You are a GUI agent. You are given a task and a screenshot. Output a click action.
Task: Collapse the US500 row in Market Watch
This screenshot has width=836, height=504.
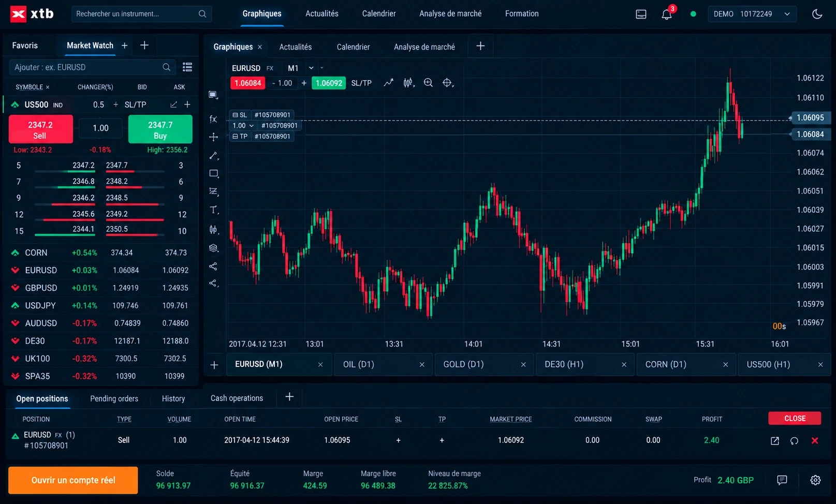tap(15, 105)
